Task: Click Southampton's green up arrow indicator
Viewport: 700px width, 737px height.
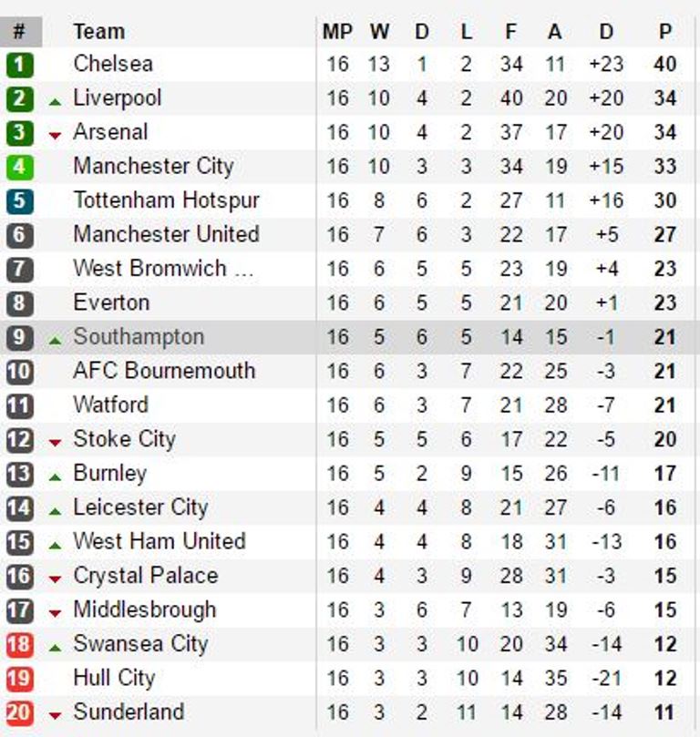Action: point(55,340)
